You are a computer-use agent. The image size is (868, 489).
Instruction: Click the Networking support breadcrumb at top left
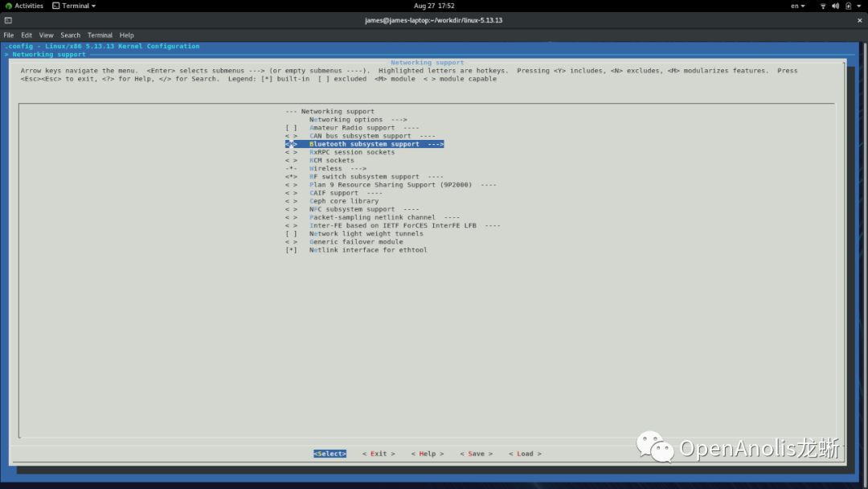[x=49, y=54]
